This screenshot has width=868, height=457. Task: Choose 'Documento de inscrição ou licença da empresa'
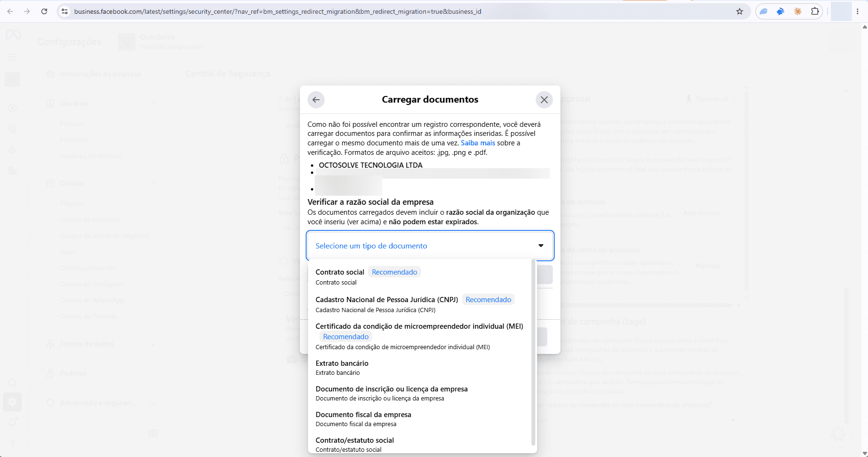pyautogui.click(x=420, y=393)
